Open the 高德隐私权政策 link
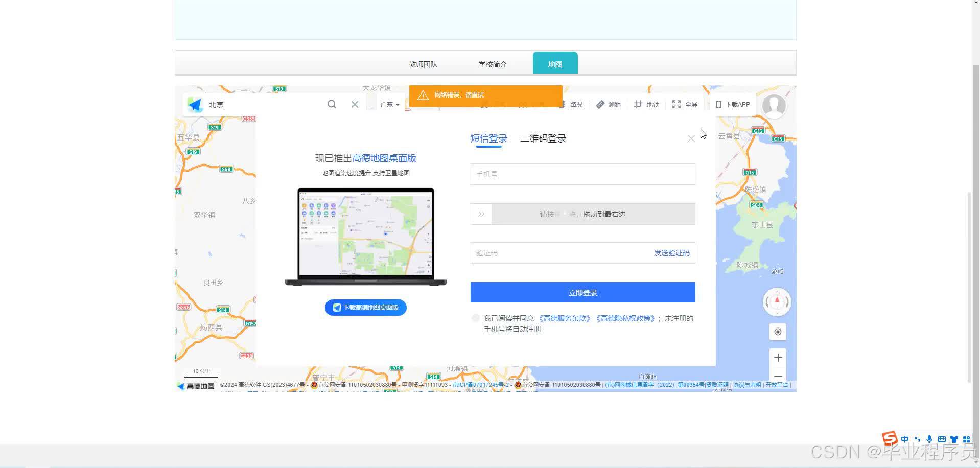This screenshot has height=468, width=980. 625,318
